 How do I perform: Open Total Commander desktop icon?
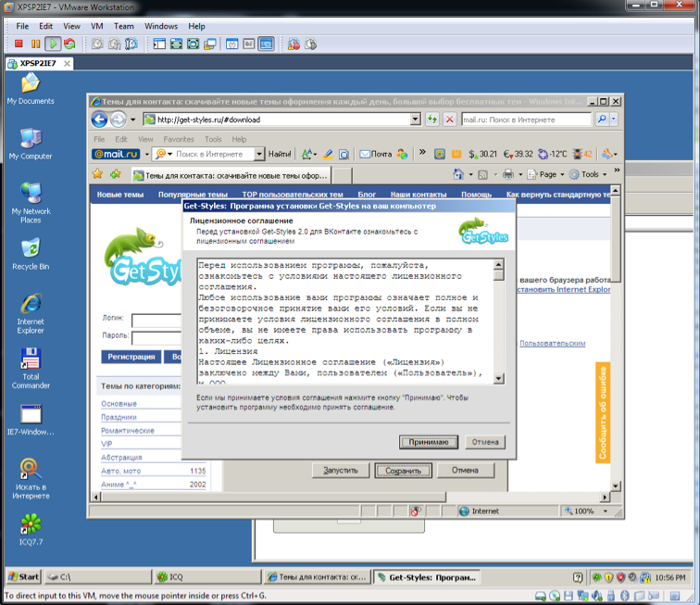point(31,368)
